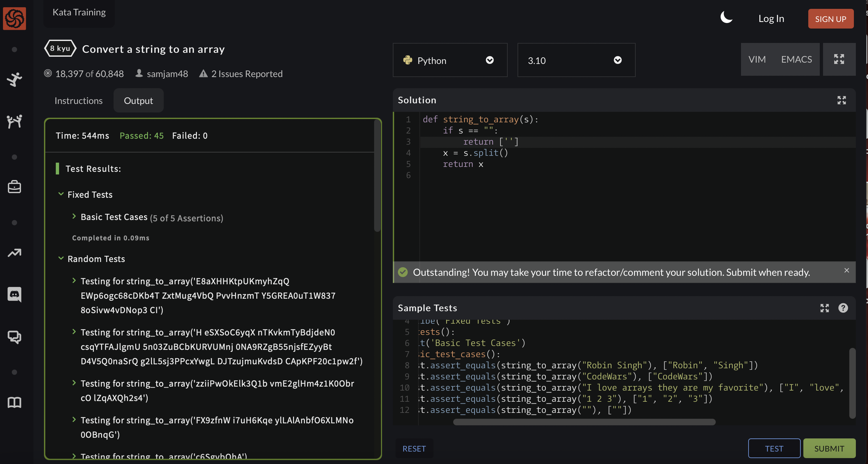
Task: Open the Python language dropdown
Action: coord(450,60)
